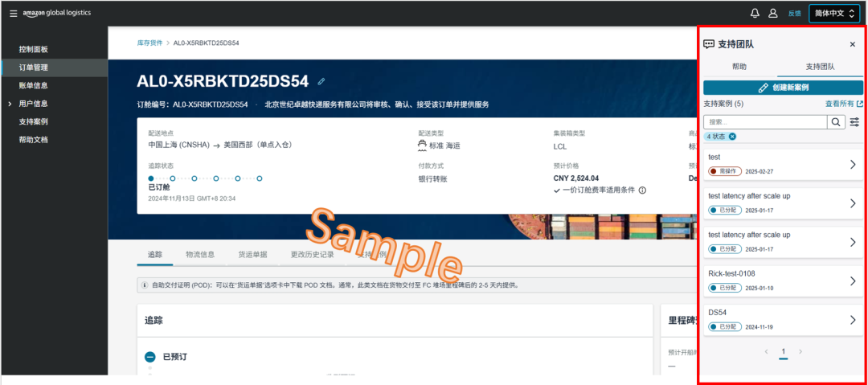Switch to the 更改历史记录 tab
The image size is (868, 385).
[x=312, y=255]
